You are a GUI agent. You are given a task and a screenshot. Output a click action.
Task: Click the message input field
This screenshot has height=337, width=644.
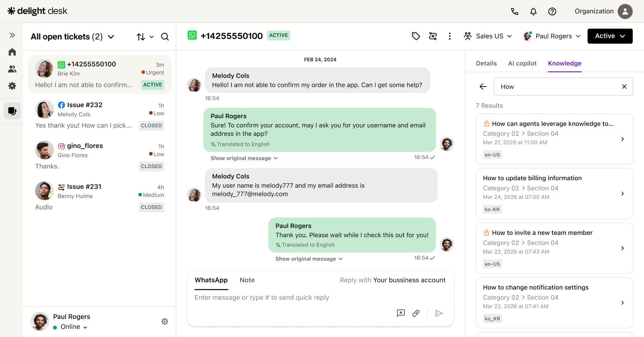pos(320,298)
